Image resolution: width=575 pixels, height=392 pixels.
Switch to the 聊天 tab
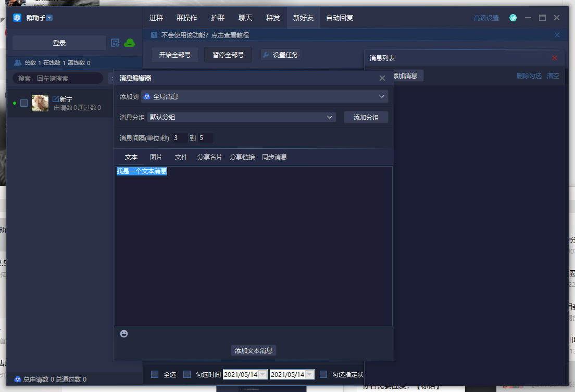[245, 18]
